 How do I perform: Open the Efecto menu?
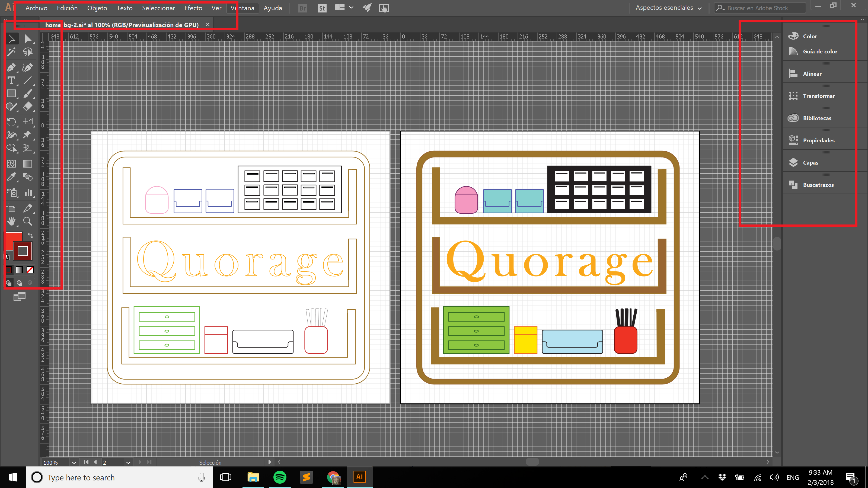point(193,8)
